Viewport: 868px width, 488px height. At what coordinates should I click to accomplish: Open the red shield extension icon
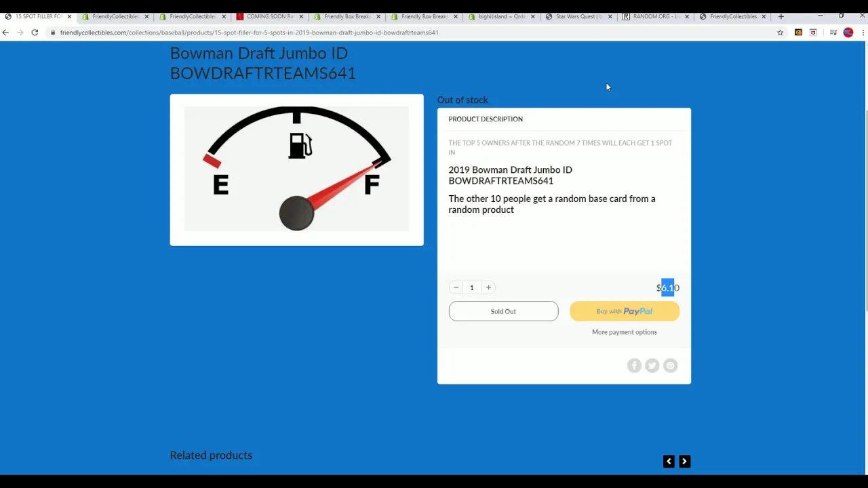[x=813, y=33]
